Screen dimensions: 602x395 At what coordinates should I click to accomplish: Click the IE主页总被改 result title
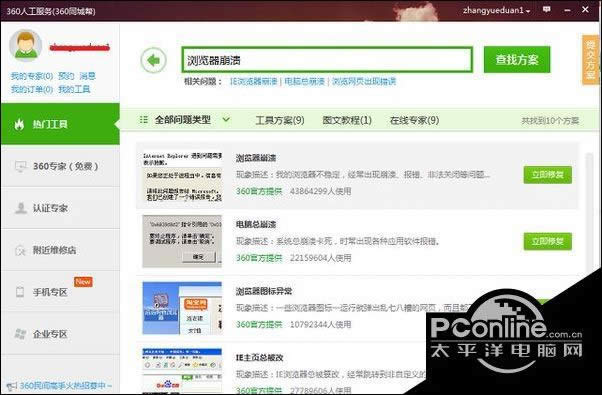[259, 357]
